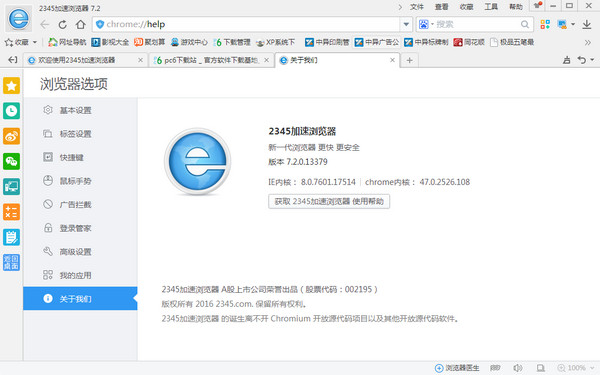
Task: Open the XP系统下 bookmark
Action: tap(275, 42)
